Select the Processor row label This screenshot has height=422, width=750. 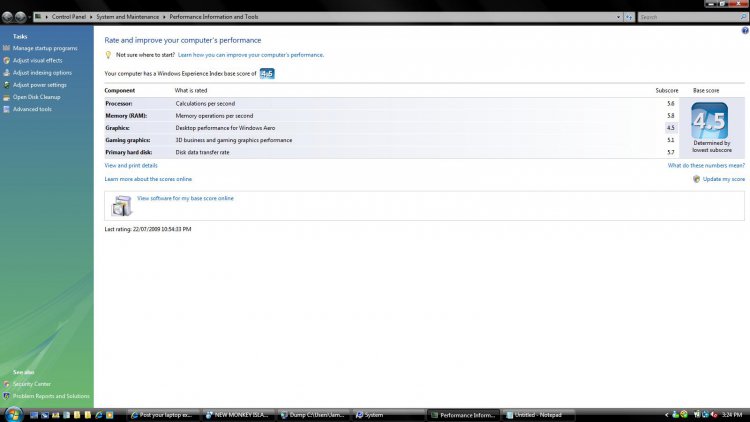click(119, 104)
